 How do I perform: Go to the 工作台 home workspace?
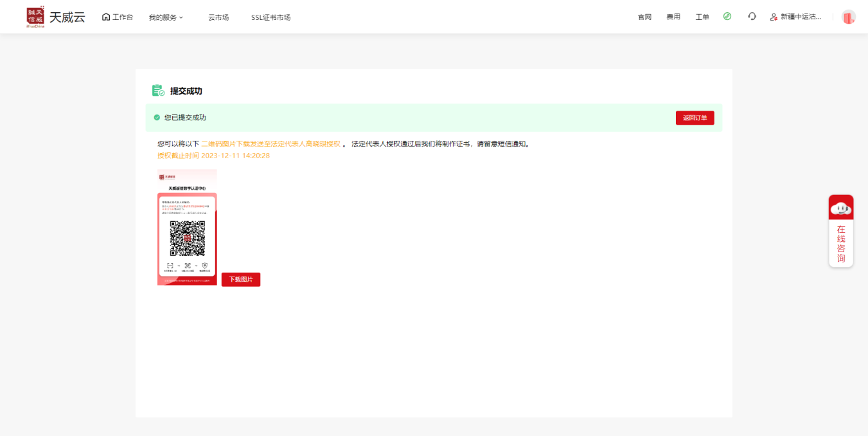[118, 17]
